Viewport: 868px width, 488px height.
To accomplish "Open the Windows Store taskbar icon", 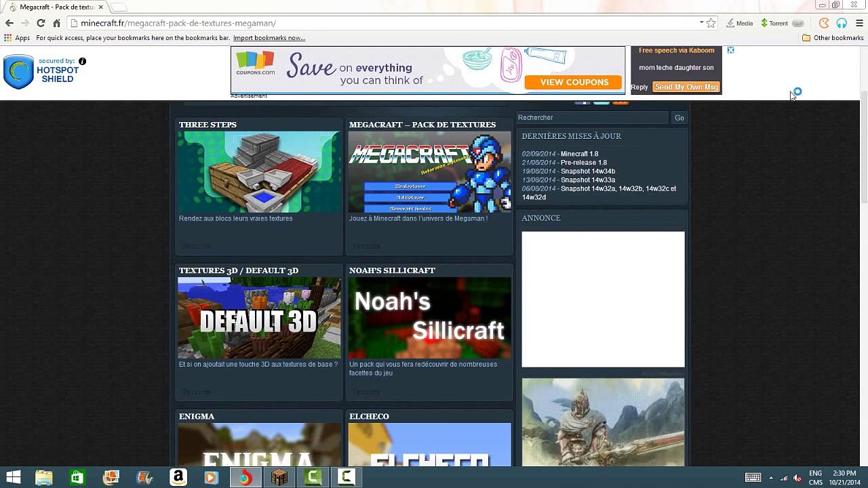I will [x=77, y=477].
